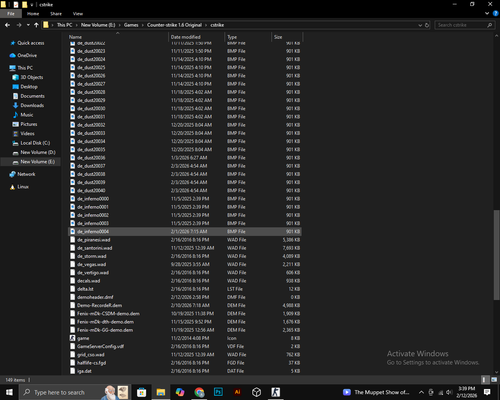
Task: Select Games in the address breadcrumb
Action: [131, 25]
